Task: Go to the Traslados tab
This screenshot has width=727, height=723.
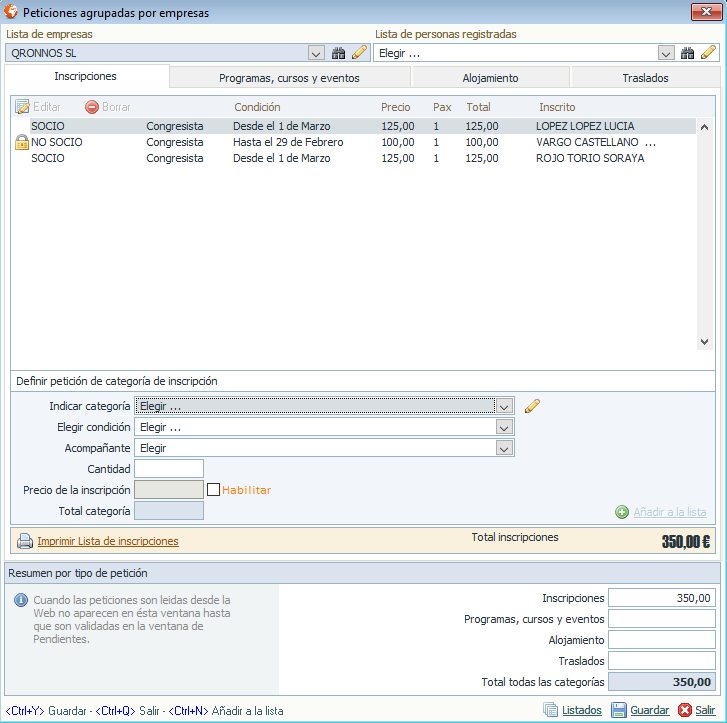Action: [645, 77]
